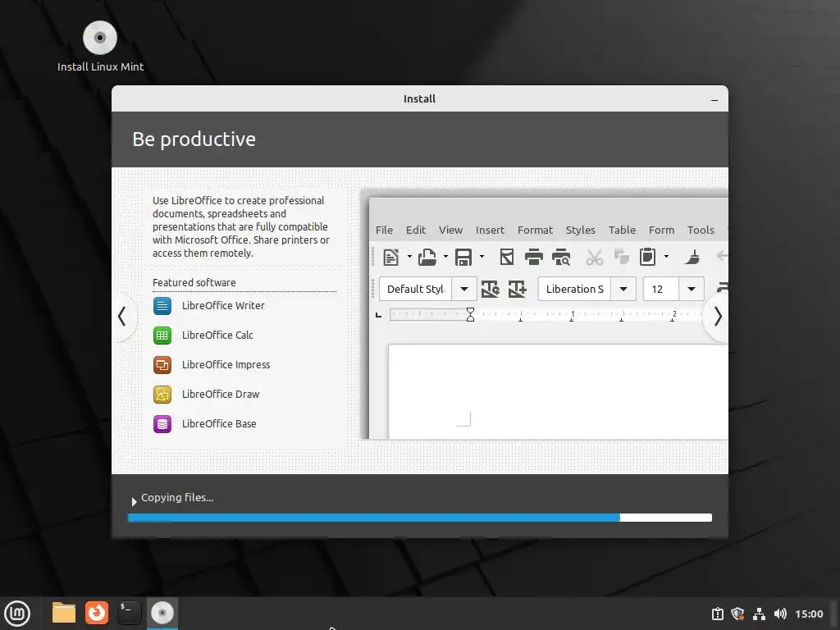Open the New document dropdown arrow
This screenshot has height=630, width=840.
tap(409, 257)
